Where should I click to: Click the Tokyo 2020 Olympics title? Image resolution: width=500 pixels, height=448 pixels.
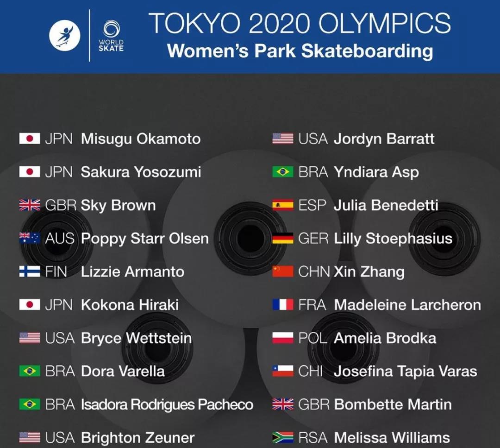[x=300, y=23]
